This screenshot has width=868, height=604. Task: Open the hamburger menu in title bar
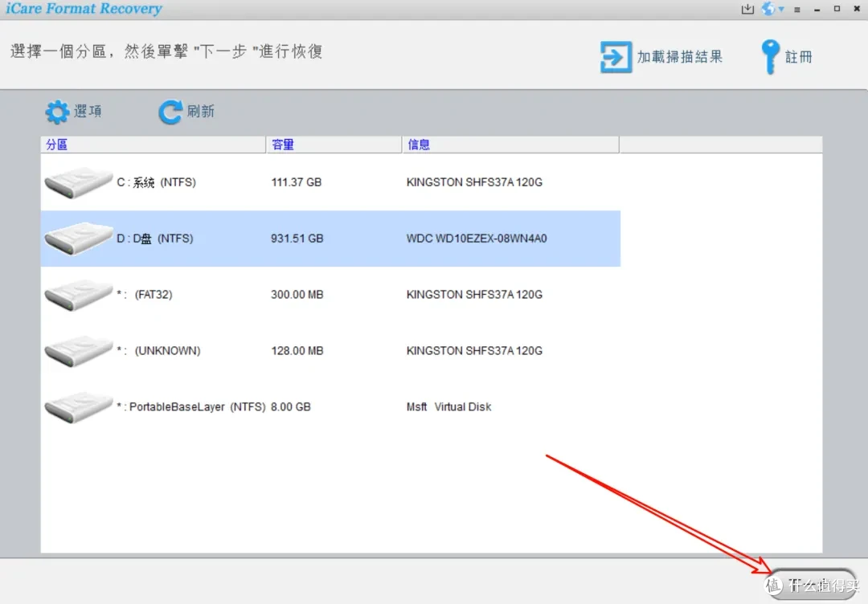797,10
